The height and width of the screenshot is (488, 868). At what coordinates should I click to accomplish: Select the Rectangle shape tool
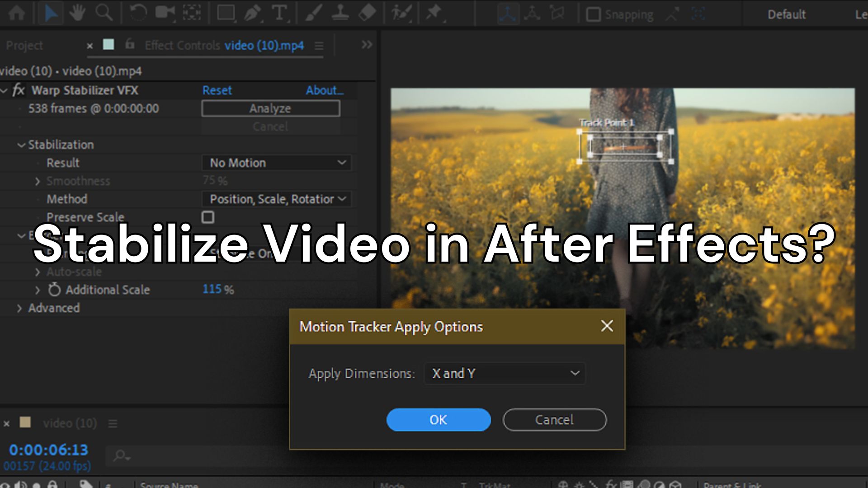(226, 13)
